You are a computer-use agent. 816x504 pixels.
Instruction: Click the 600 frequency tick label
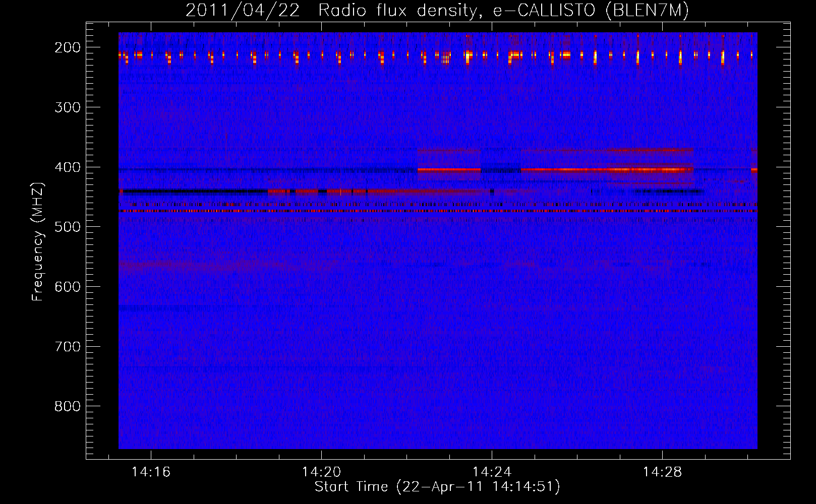click(x=67, y=287)
